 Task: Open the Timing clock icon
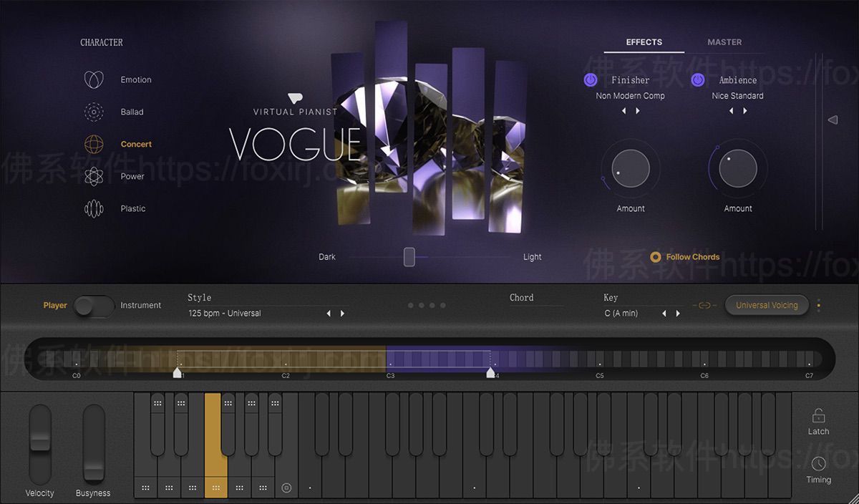click(818, 464)
